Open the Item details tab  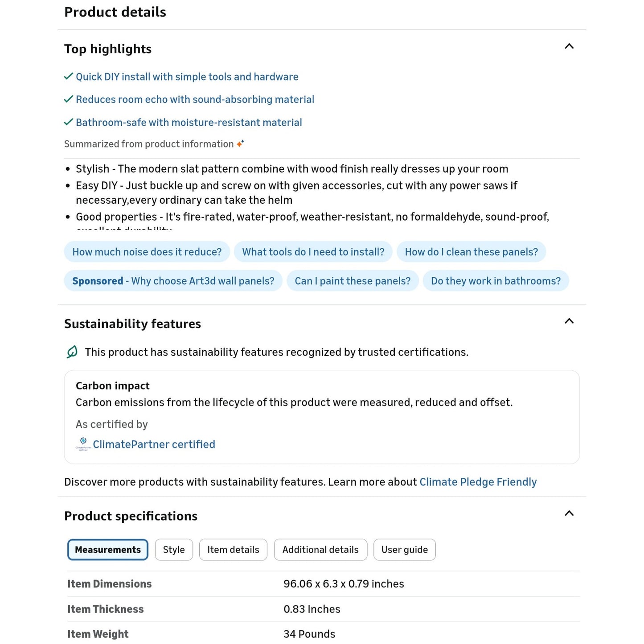pos(233,550)
